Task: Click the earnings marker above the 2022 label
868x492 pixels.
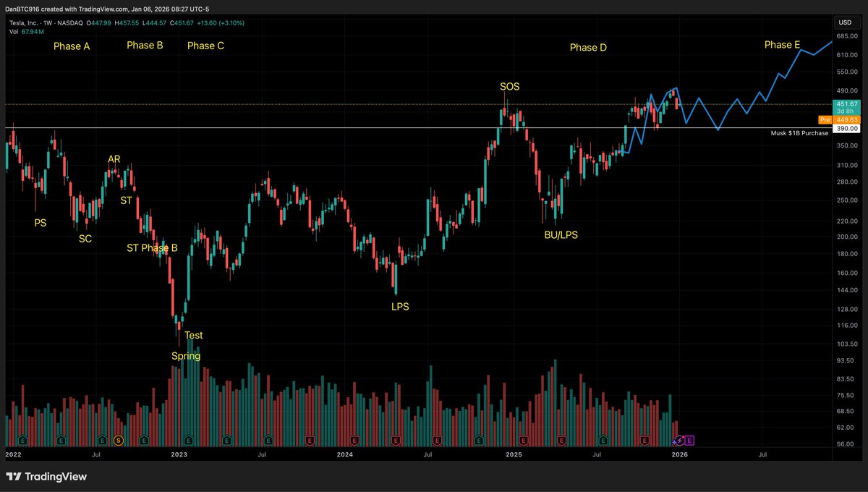Action: (22, 439)
